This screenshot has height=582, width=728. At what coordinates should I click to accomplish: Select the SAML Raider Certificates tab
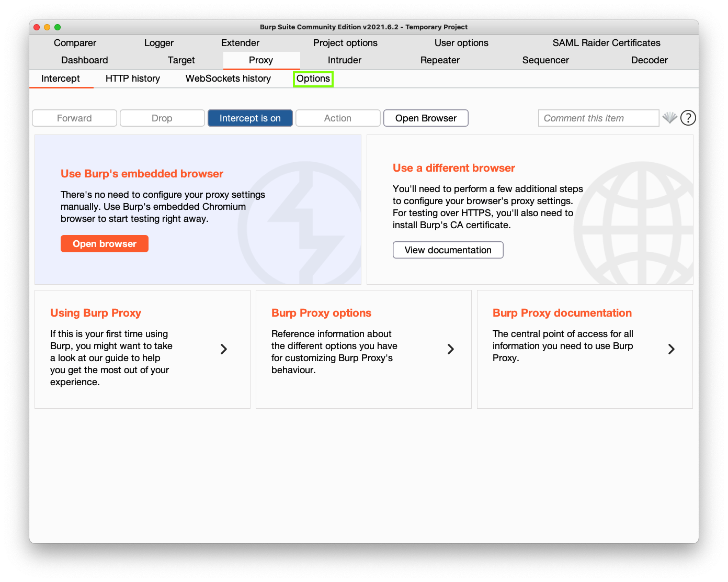(607, 43)
